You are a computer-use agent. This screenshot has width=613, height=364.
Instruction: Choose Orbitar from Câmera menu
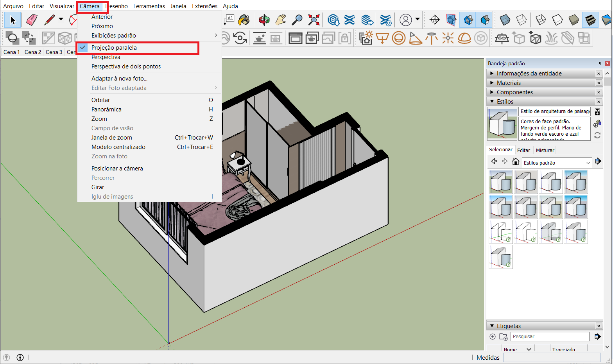pyautogui.click(x=149, y=100)
